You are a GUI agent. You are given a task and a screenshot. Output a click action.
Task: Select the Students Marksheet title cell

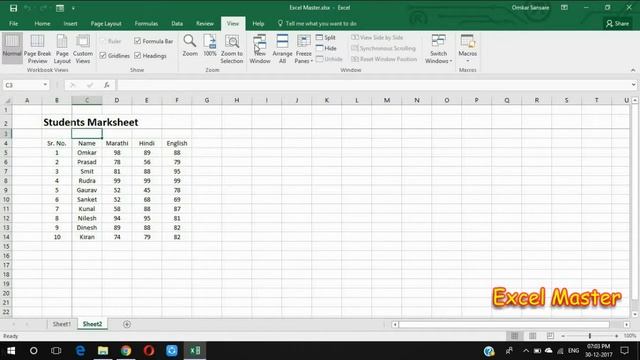coord(91,122)
